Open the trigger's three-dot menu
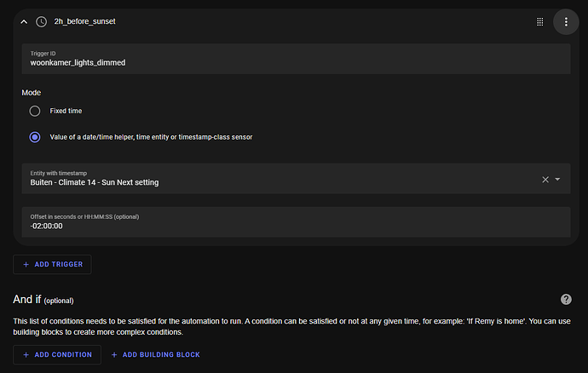588x373 pixels. (x=566, y=21)
